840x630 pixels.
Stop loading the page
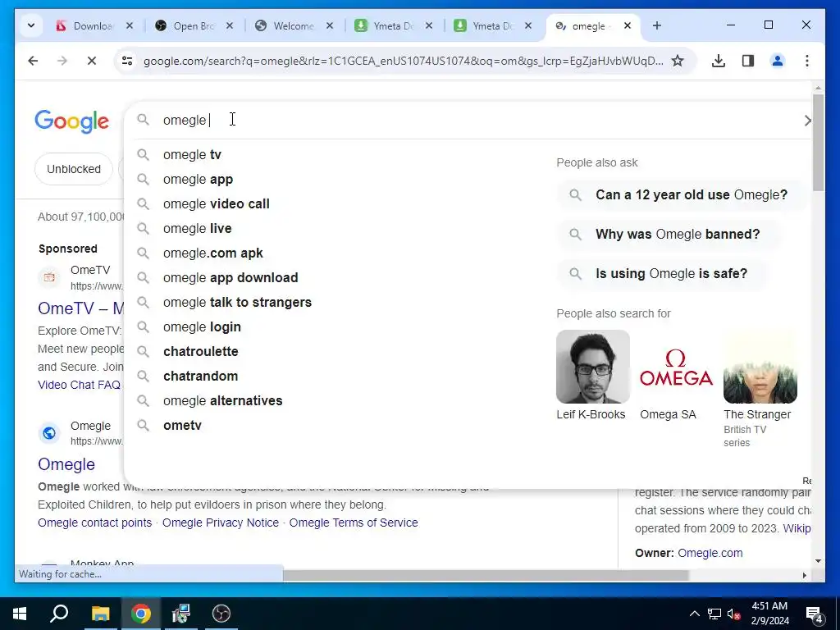92,61
